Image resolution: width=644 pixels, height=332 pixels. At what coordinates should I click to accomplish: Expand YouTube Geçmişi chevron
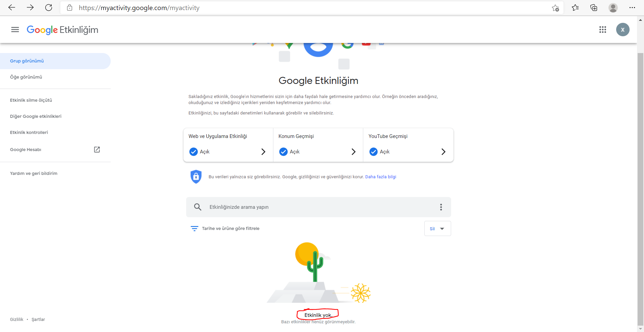coord(443,152)
